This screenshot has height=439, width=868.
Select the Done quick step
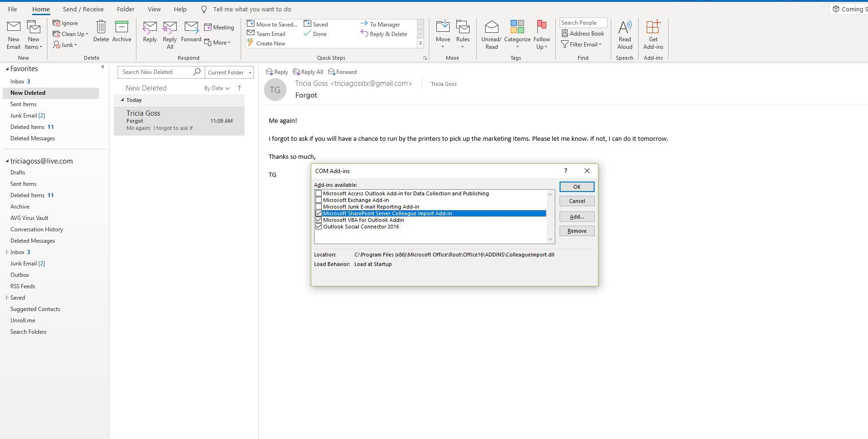[x=315, y=34]
